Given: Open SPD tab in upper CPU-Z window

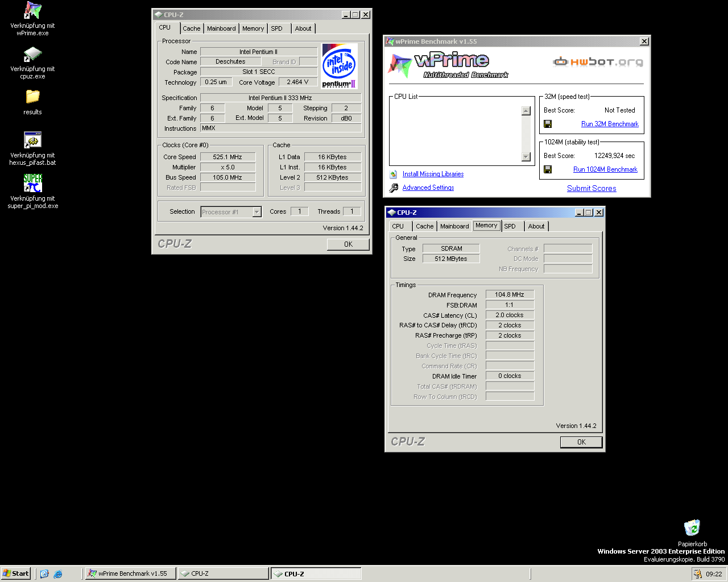Looking at the screenshot, I should click(277, 28).
